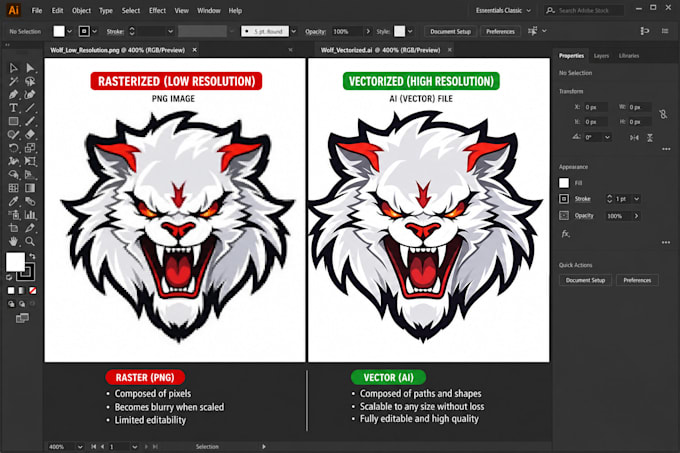Viewport: 680px width, 453px height.
Task: Select the Gradient tool in toolbar
Action: coord(30,188)
